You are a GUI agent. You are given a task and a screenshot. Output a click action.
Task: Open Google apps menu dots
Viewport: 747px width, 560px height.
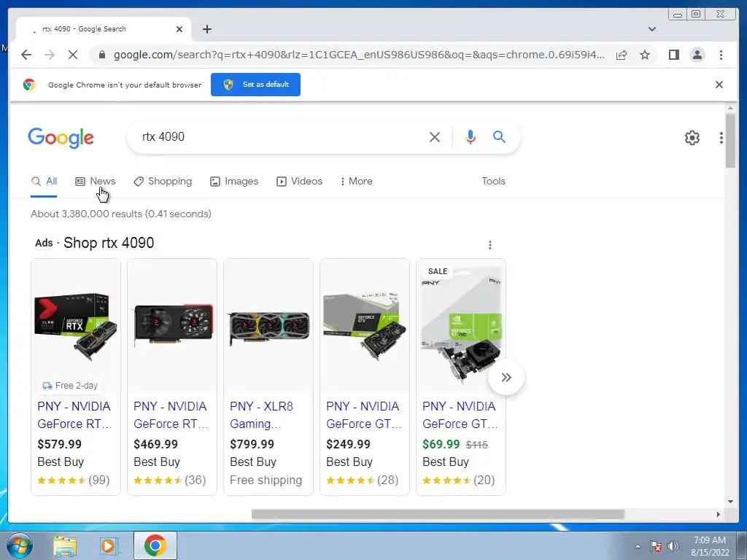point(721,138)
